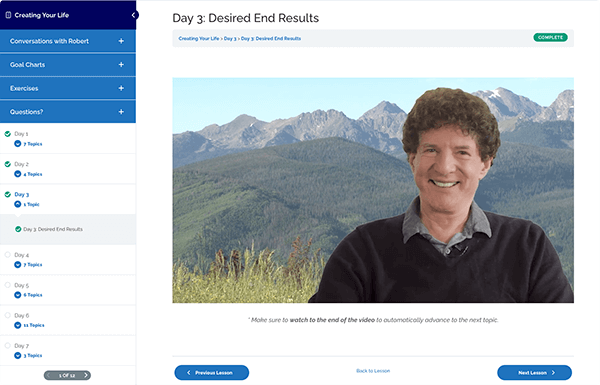
Task: Click the Day 1 completed checkmark
Action: tap(7, 134)
